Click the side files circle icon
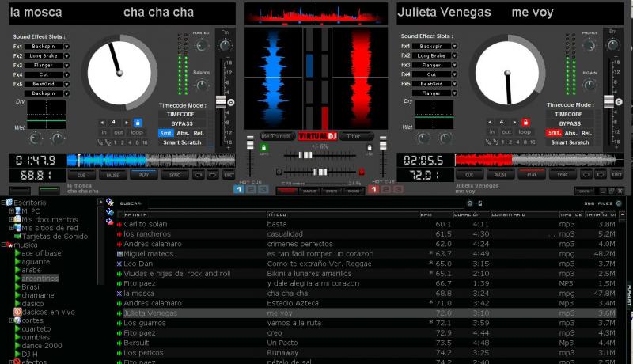Image resolution: width=633 pixels, height=364 pixels. (619, 203)
